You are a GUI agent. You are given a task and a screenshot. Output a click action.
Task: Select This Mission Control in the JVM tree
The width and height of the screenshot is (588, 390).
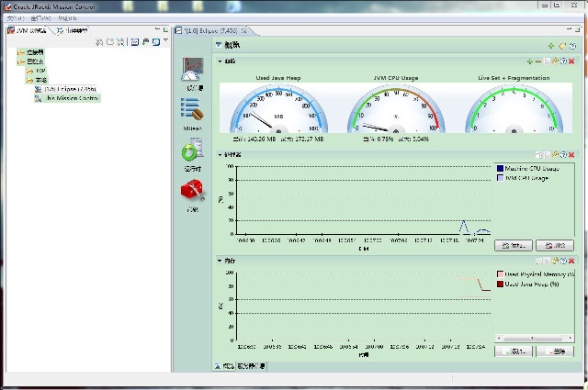[67, 98]
